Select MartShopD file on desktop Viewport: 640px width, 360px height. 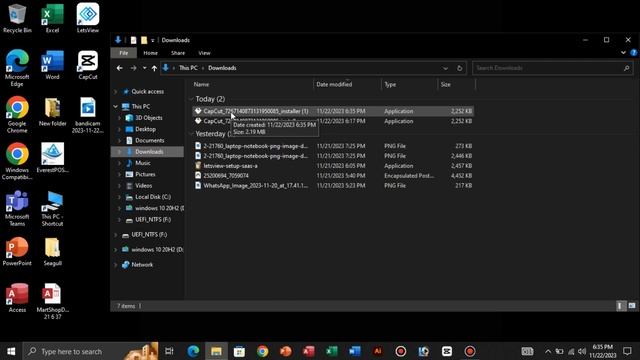(x=52, y=301)
